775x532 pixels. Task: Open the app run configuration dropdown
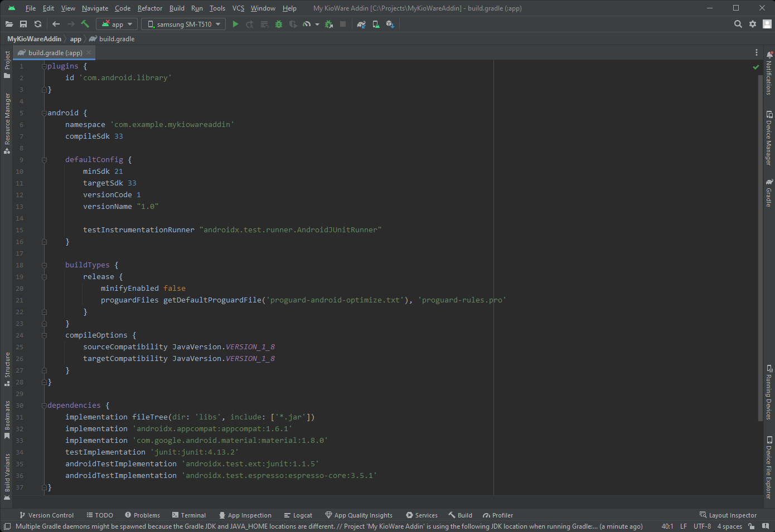click(117, 24)
